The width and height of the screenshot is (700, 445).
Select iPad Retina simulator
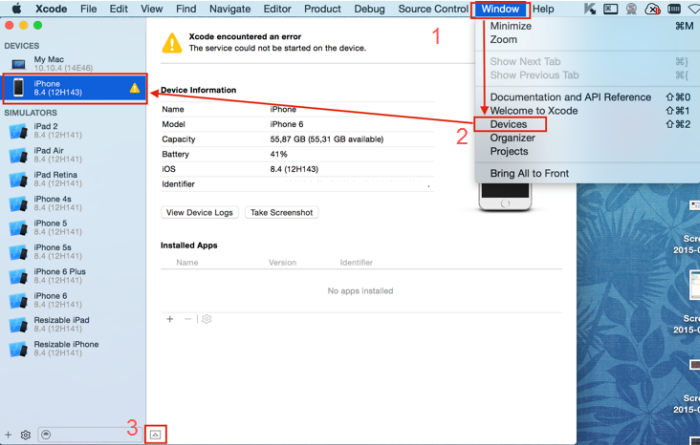(73, 179)
